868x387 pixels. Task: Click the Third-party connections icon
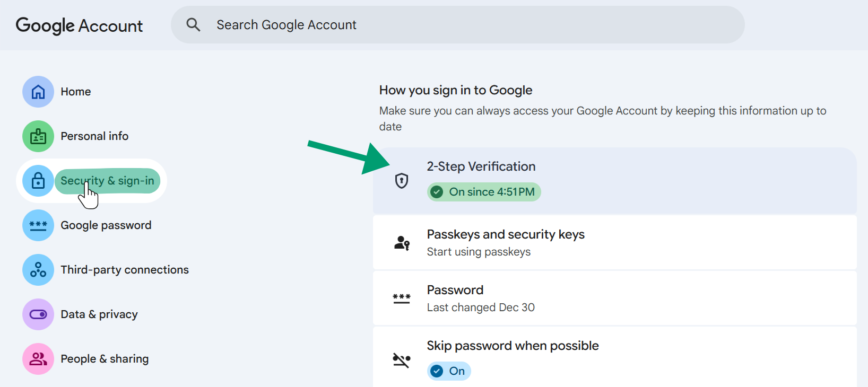click(x=38, y=270)
